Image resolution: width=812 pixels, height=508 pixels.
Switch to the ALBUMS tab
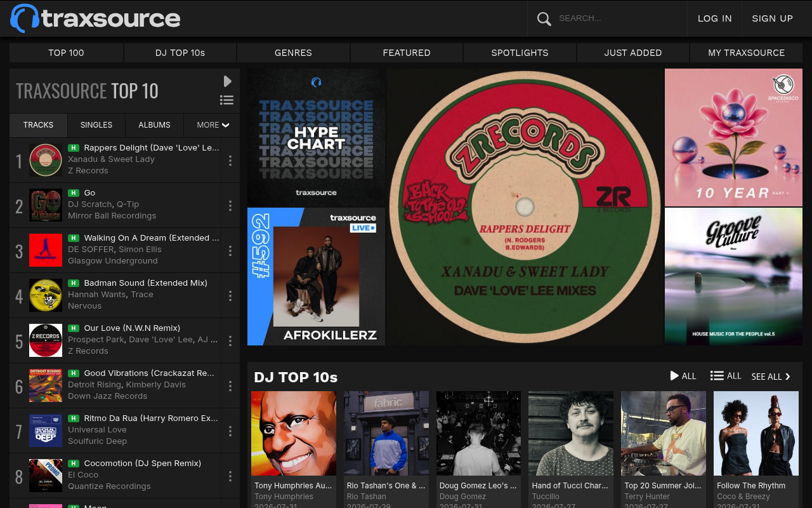click(x=154, y=125)
